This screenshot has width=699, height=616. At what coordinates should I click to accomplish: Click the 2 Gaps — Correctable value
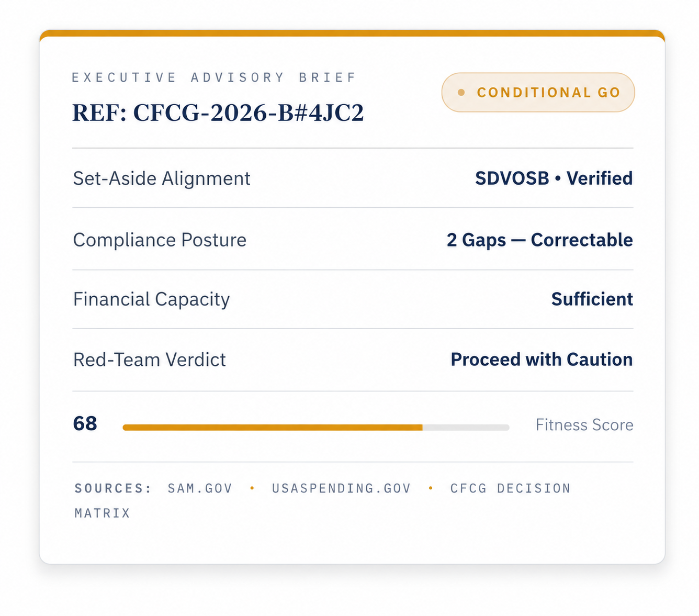539,240
